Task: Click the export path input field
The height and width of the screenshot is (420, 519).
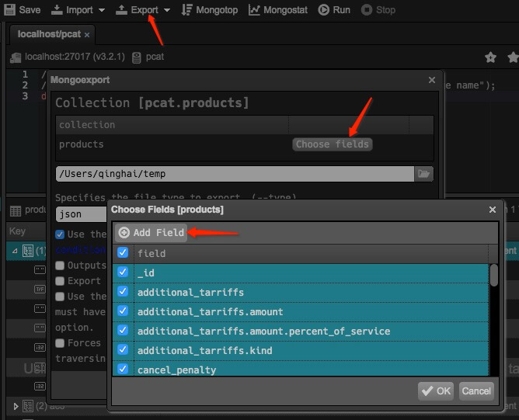Action: point(235,174)
